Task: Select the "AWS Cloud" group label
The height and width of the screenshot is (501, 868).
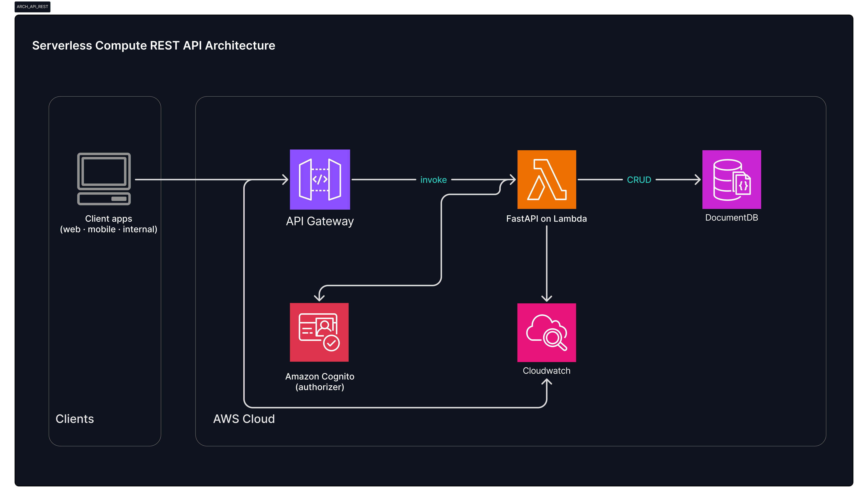Action: pyautogui.click(x=244, y=419)
